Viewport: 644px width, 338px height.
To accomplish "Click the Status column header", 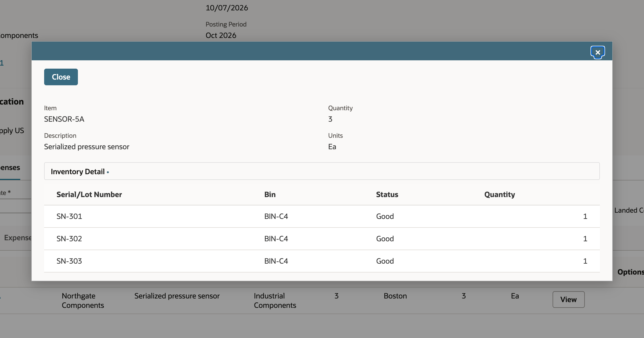I will point(387,194).
